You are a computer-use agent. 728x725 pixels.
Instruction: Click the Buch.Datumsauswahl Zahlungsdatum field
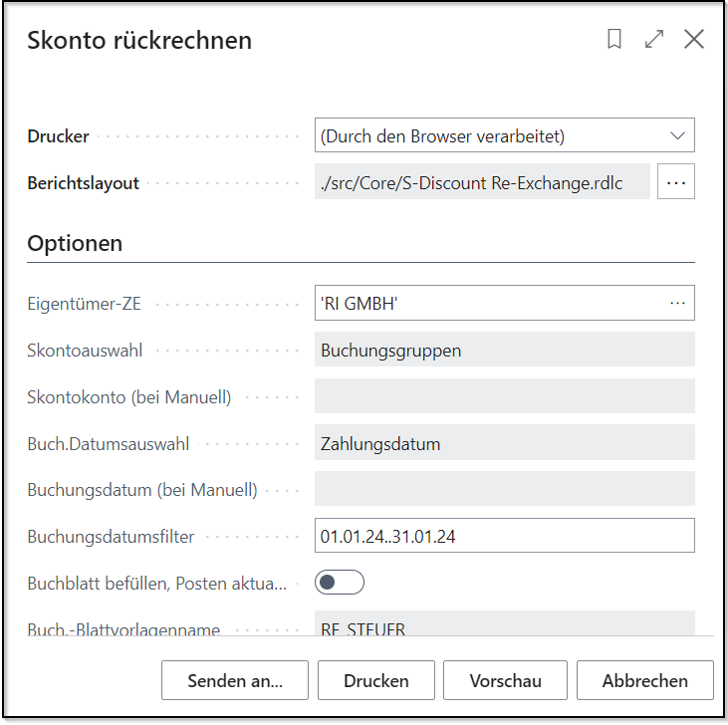(504, 443)
